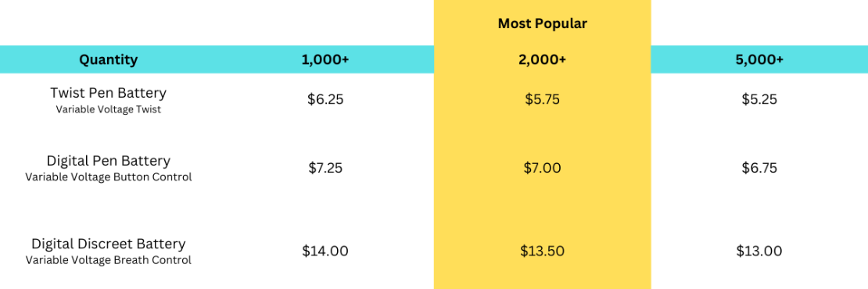Click Variable Voltage Button Control subtitle
868x289 pixels.
[x=109, y=177]
